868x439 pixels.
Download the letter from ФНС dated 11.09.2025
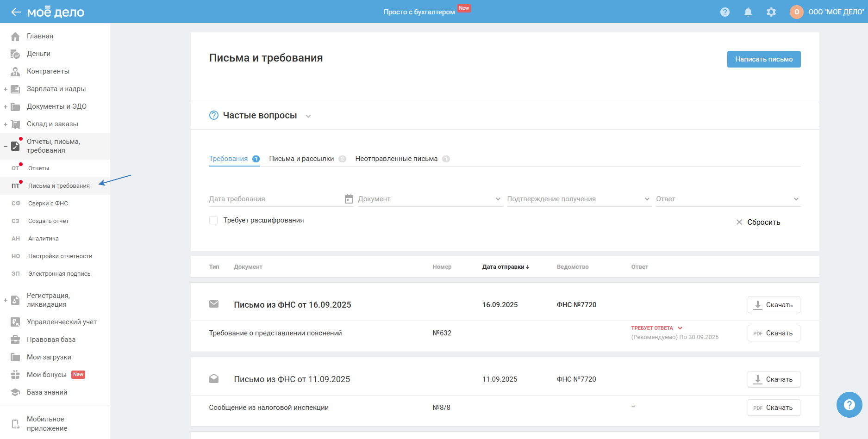click(x=774, y=379)
